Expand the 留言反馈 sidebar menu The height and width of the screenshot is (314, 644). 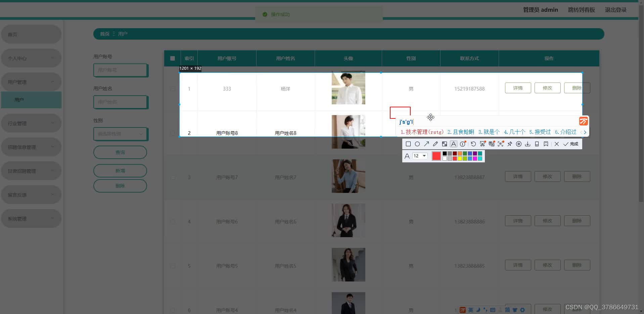tap(31, 195)
